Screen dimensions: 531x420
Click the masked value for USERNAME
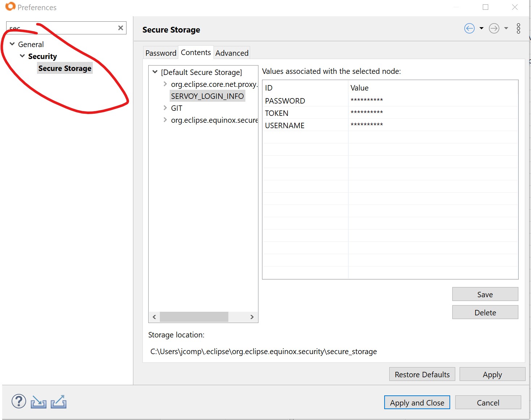[367, 125]
